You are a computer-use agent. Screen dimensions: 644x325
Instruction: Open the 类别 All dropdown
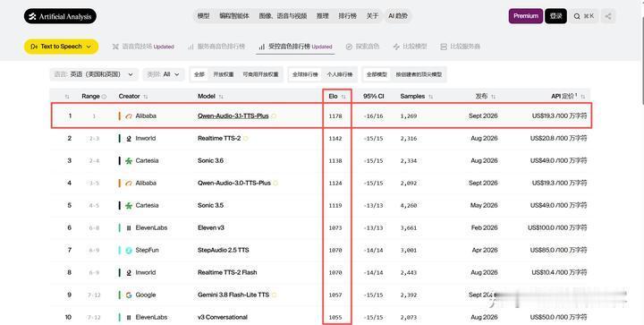tap(164, 74)
